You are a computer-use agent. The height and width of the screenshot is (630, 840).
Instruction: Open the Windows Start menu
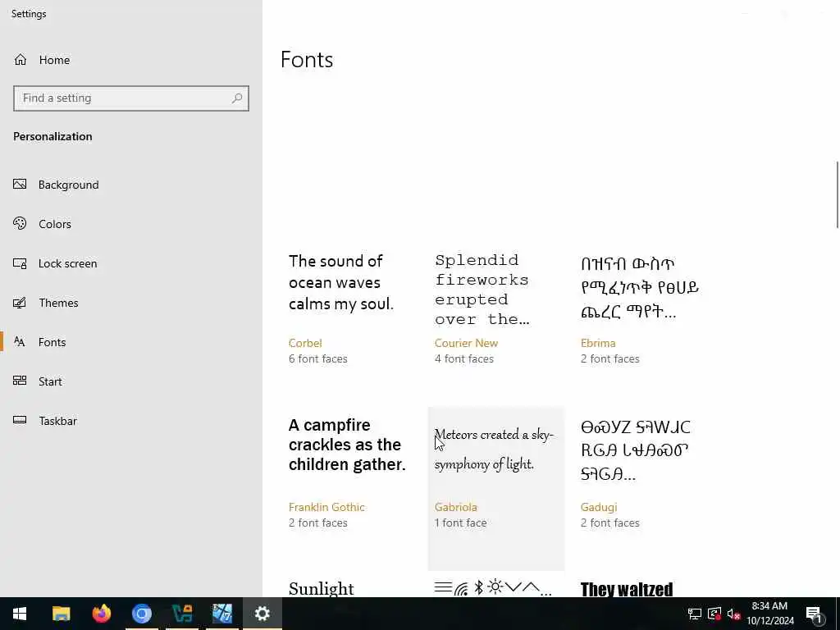20,614
